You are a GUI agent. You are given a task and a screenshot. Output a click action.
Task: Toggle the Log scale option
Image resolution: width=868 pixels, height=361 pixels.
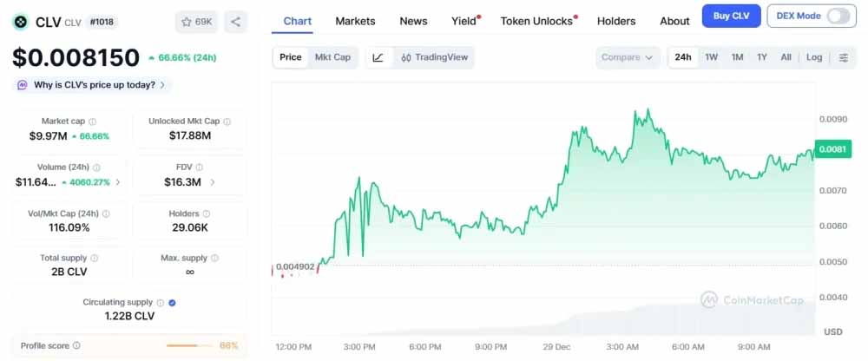pyautogui.click(x=814, y=57)
